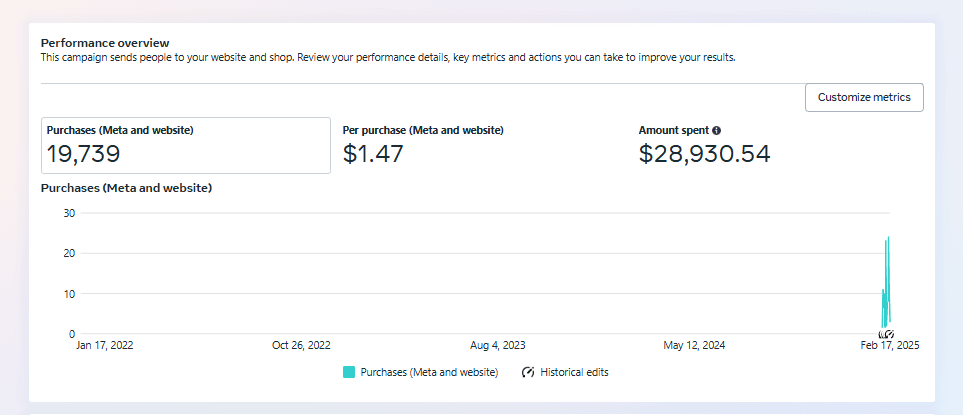
Task: Click the Jan 17, 2022 axis date
Action: [104, 345]
